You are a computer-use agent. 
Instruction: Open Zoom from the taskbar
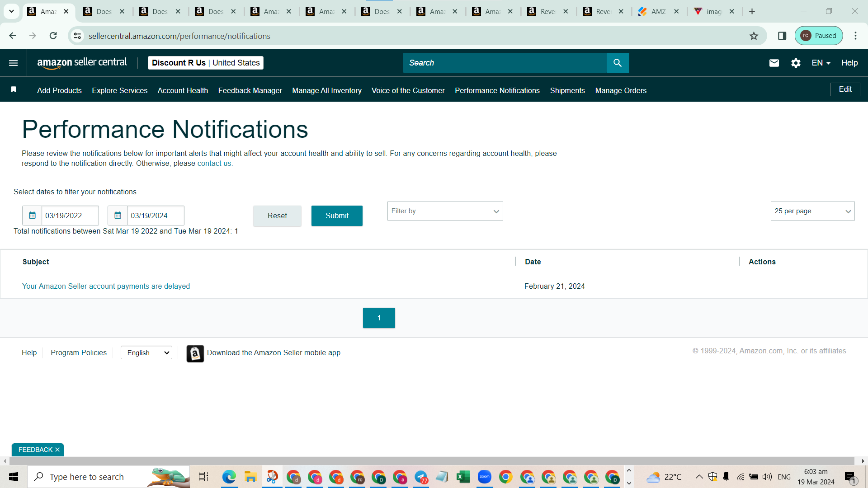484,477
